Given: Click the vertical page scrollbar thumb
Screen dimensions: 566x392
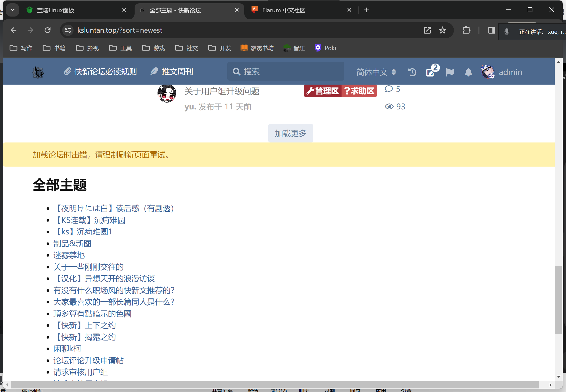Looking at the screenshot, I should tap(558, 300).
